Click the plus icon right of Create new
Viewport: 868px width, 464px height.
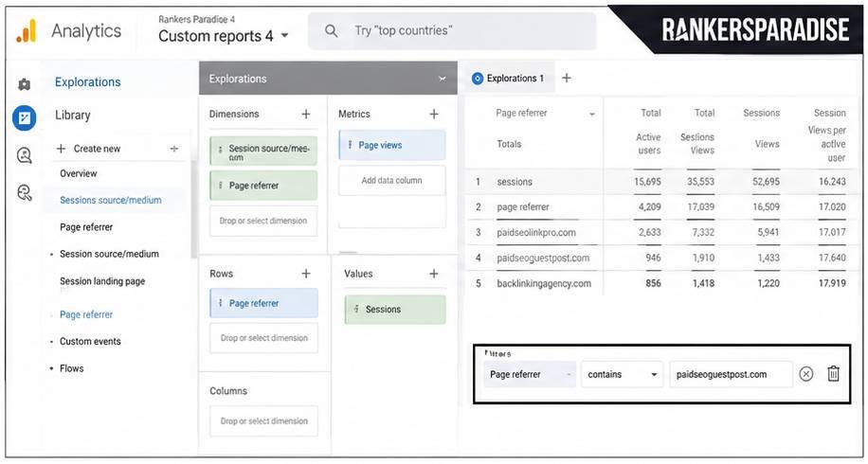(x=174, y=149)
